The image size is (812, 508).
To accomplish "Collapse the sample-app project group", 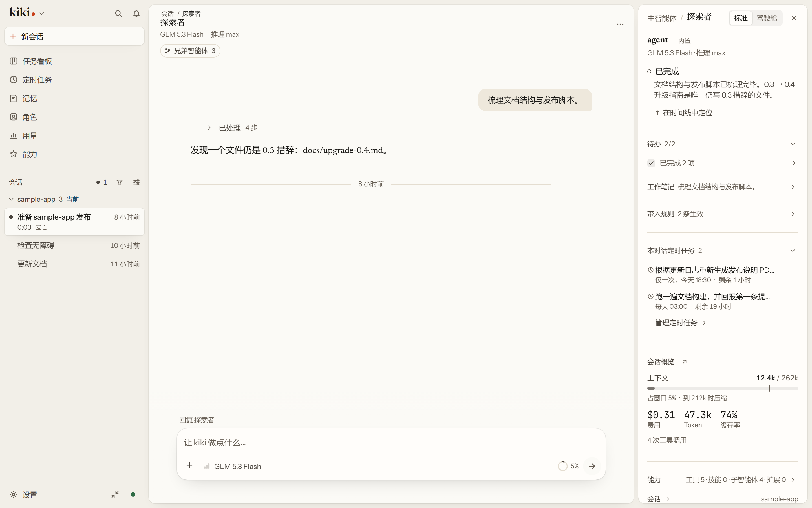I will [11, 199].
